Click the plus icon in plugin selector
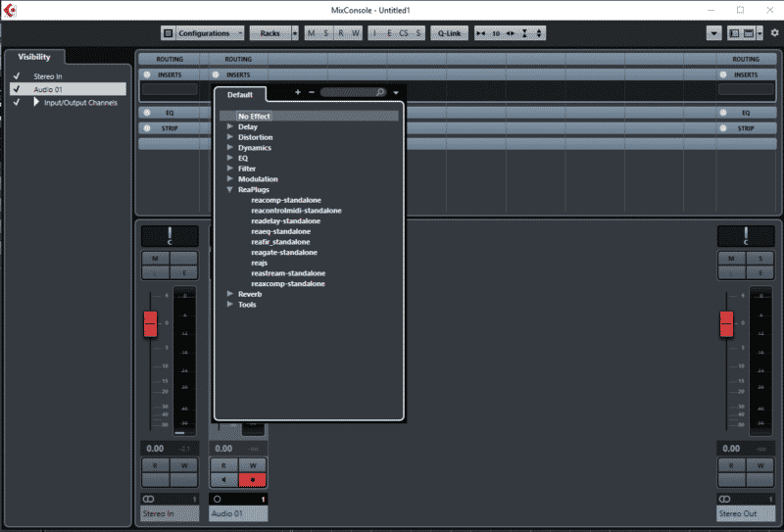Viewport: 784px width, 532px height. coord(298,92)
